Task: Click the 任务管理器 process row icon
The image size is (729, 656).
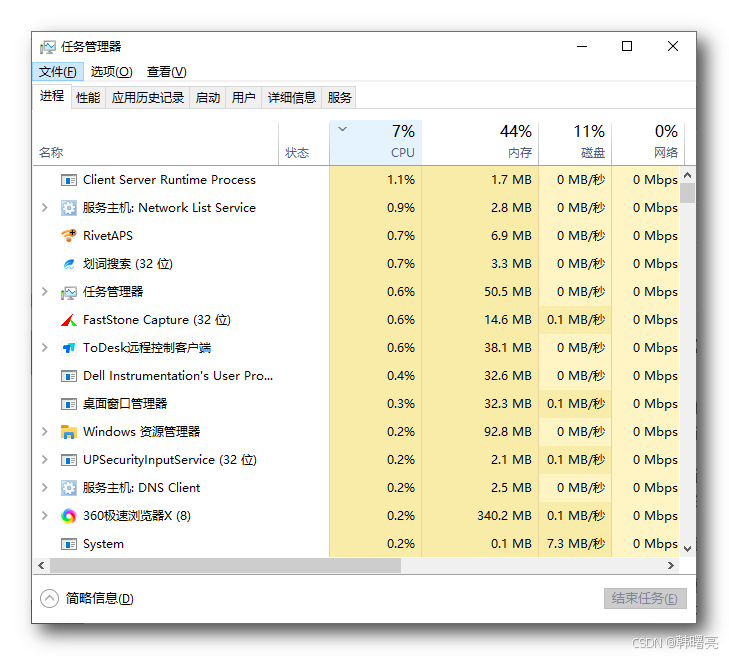Action: [x=69, y=292]
